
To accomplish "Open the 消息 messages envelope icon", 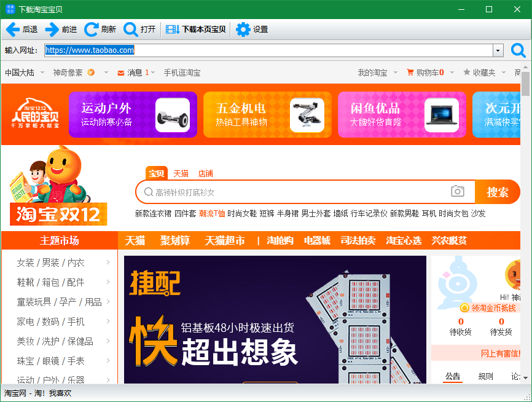I will point(121,73).
